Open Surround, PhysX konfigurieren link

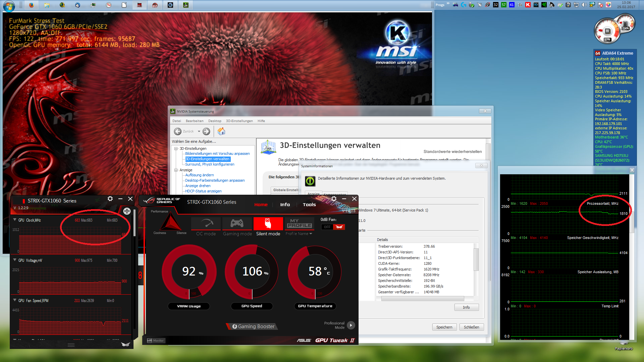click(210, 164)
